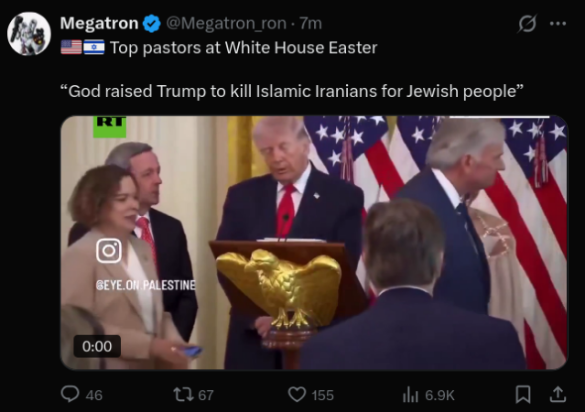Open Megatron's profile avatar
This screenshot has height=412, width=585.
(29, 34)
